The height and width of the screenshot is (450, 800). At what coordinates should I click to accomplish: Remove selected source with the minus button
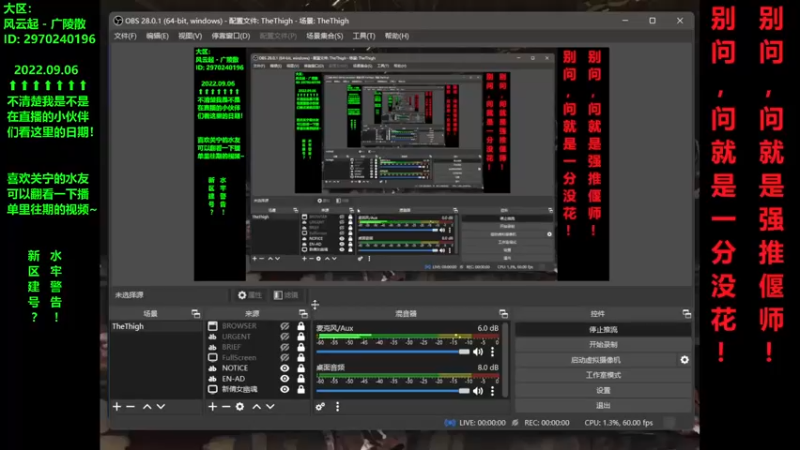coord(226,407)
